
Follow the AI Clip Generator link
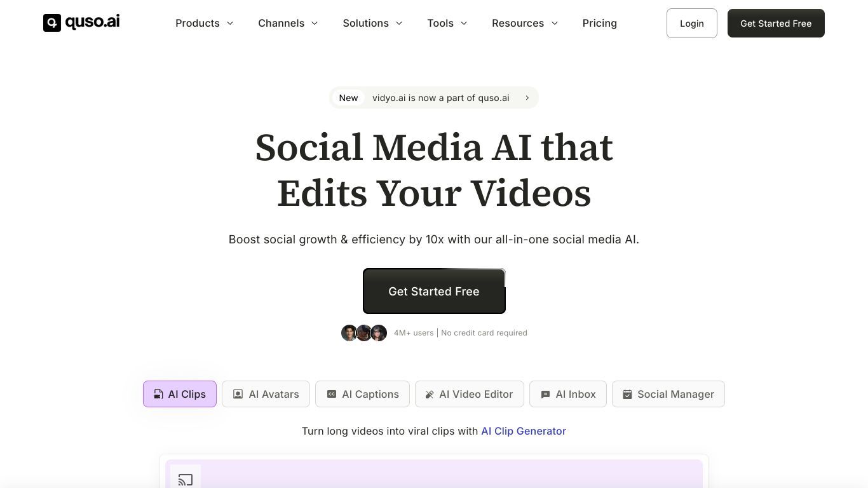click(x=524, y=431)
